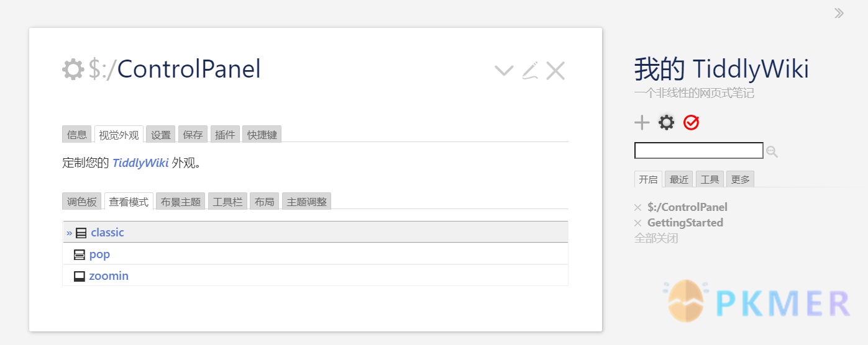The image size is (868, 345).
Task: Choose the pop story view option
Action: coord(99,254)
